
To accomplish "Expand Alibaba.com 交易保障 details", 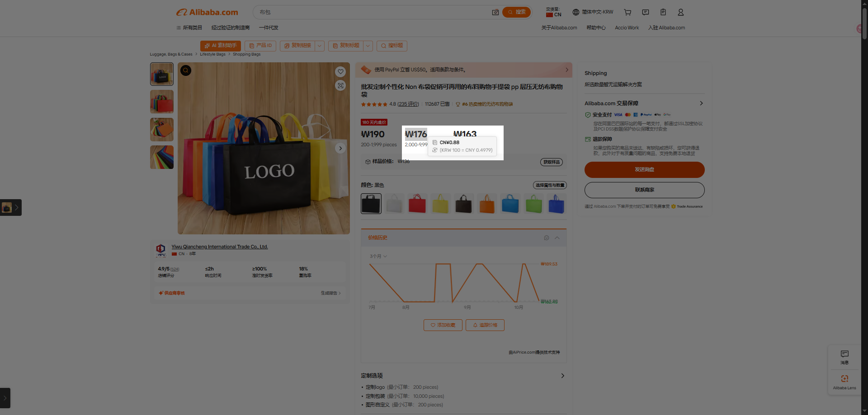I will pos(701,103).
